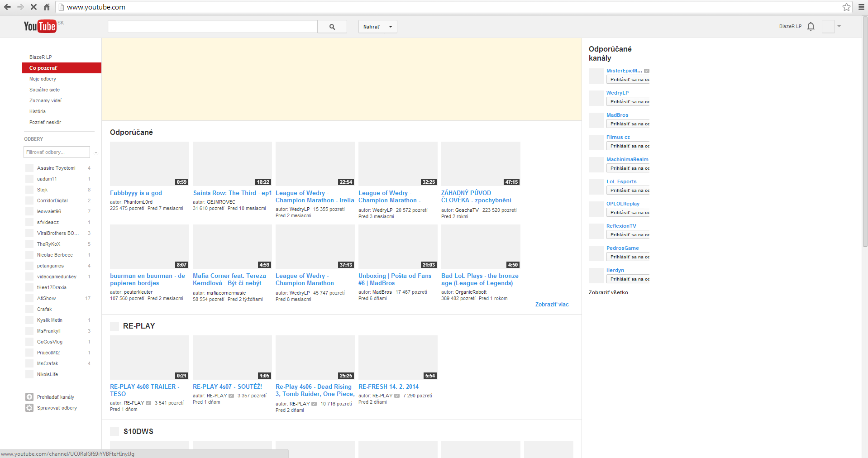
Task: Select Co pozerať in the sidebar
Action: (62, 68)
